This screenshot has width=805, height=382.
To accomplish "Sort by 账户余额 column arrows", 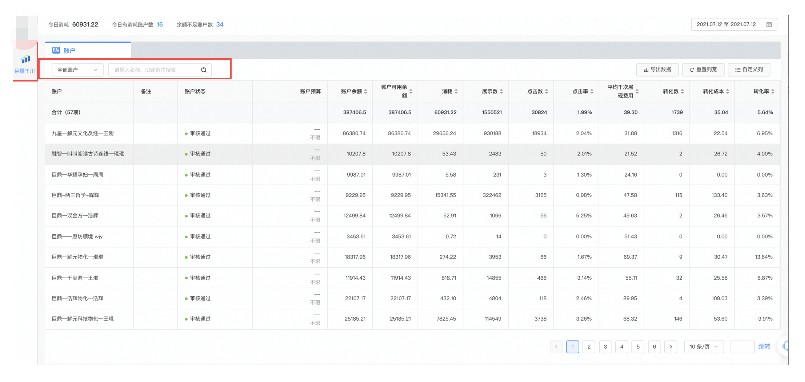I will click(x=366, y=91).
